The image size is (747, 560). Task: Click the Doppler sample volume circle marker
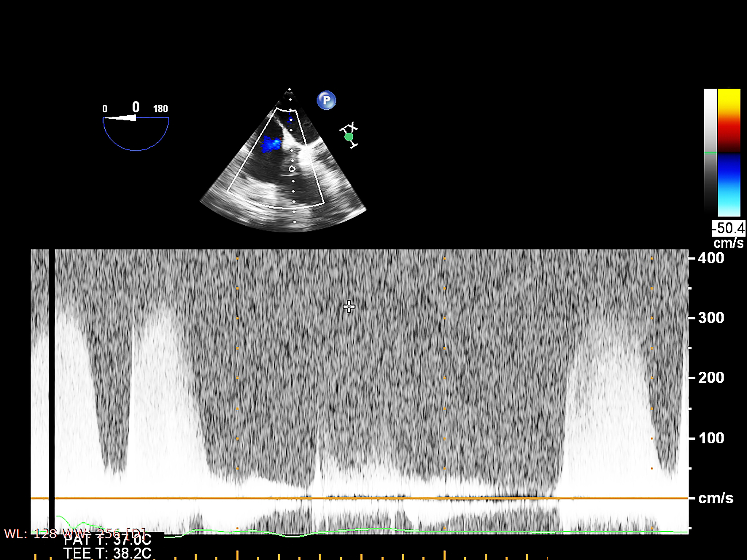[x=292, y=169]
